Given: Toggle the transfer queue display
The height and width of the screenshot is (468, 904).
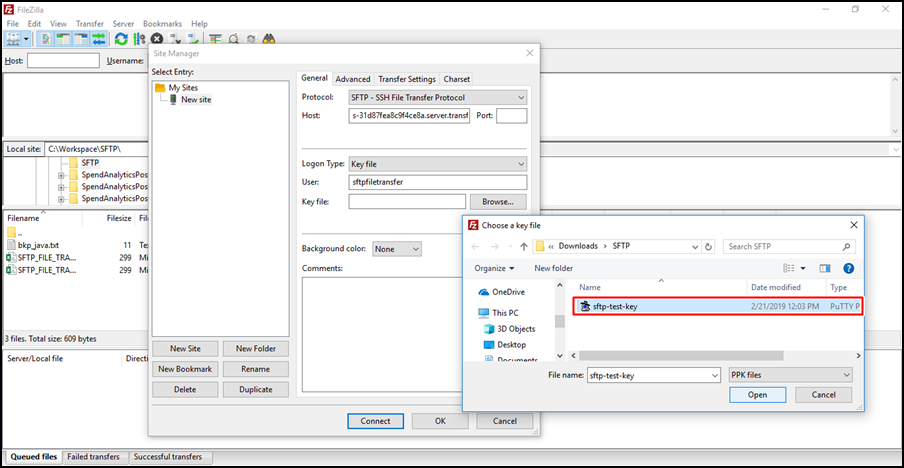Looking at the screenshot, I should 99,39.
